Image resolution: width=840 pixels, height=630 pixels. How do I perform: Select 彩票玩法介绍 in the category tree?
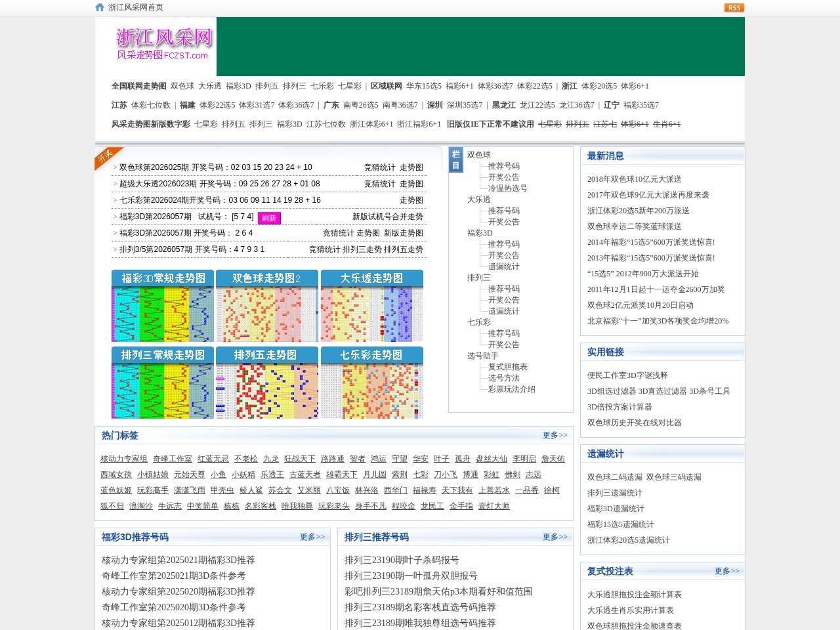tap(511, 389)
